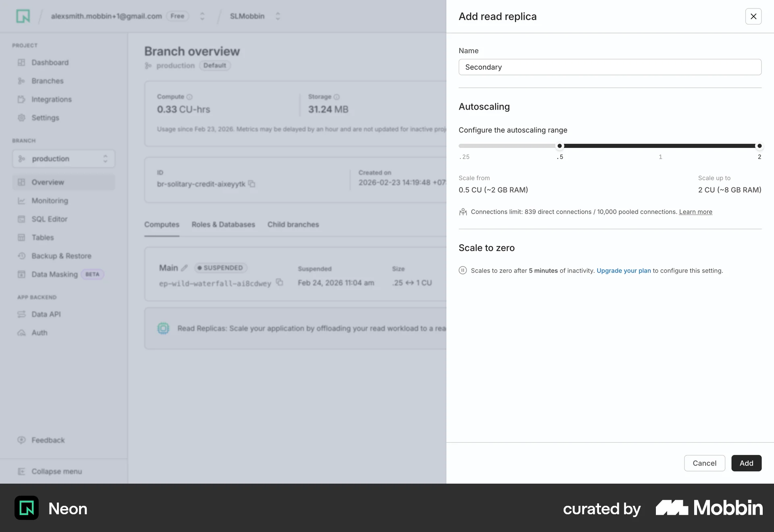Click the Auth icon in sidebar

[x=21, y=333]
